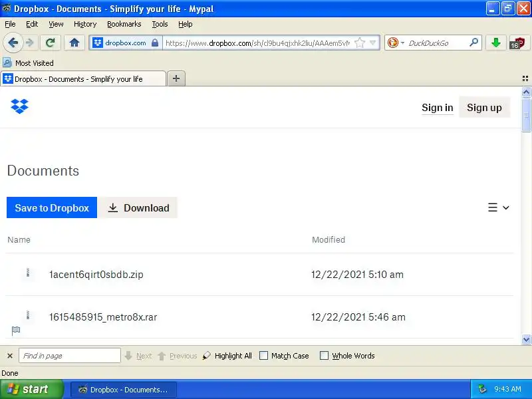Click the Save to Dropbox button

click(52, 207)
